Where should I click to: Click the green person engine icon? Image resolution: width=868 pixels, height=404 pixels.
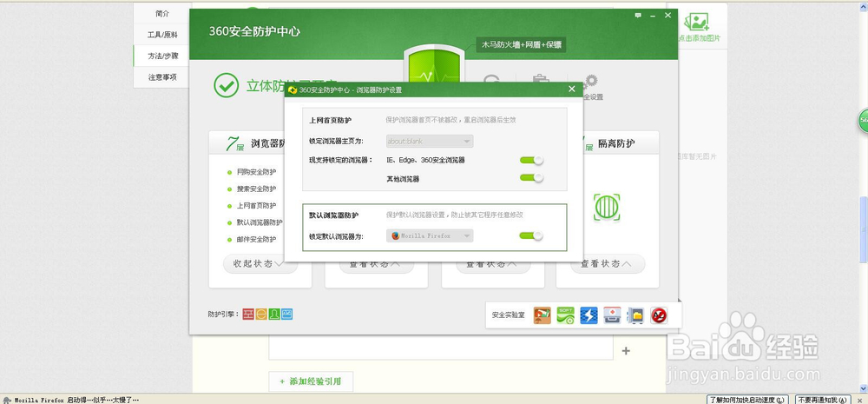(x=274, y=315)
